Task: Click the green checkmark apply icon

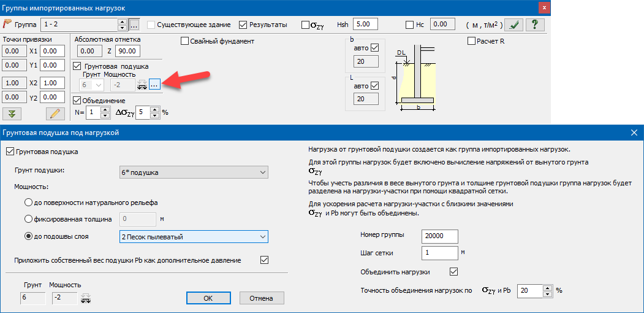Action: click(516, 25)
